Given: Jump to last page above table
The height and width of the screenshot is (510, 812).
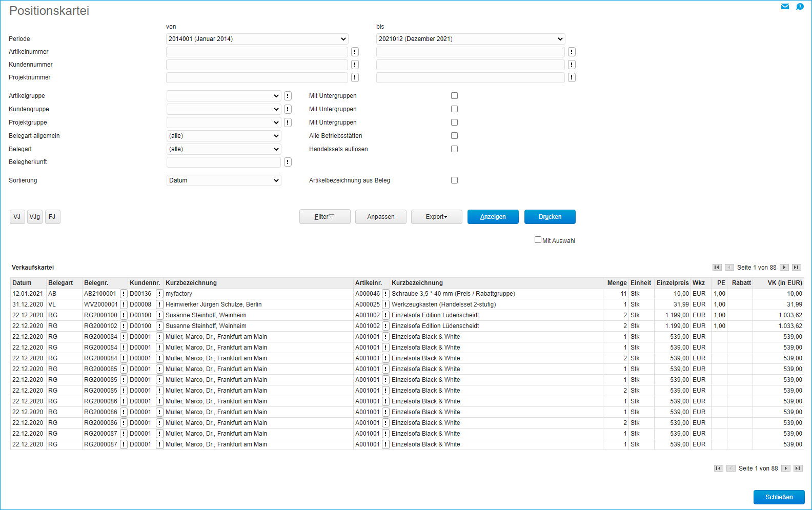Looking at the screenshot, I should (796, 268).
